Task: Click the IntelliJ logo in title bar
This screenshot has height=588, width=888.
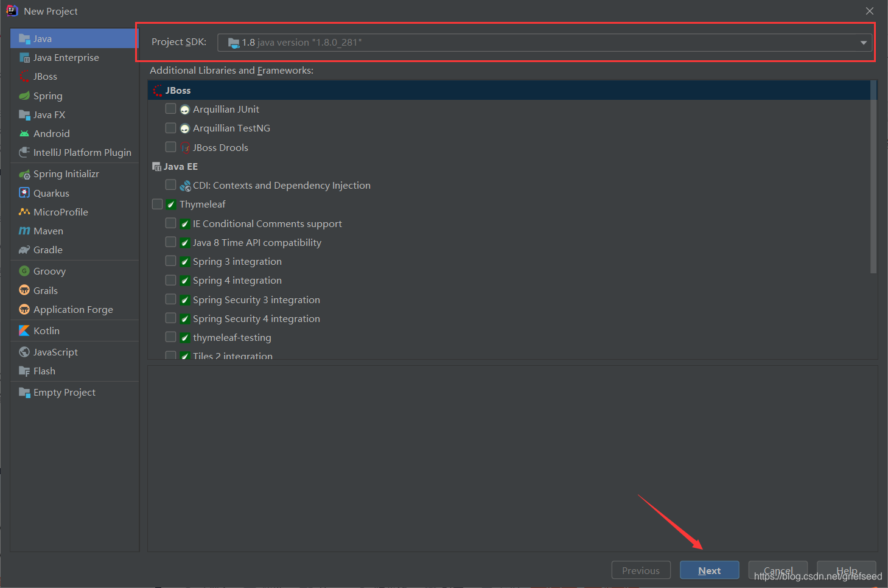Action: [x=12, y=10]
